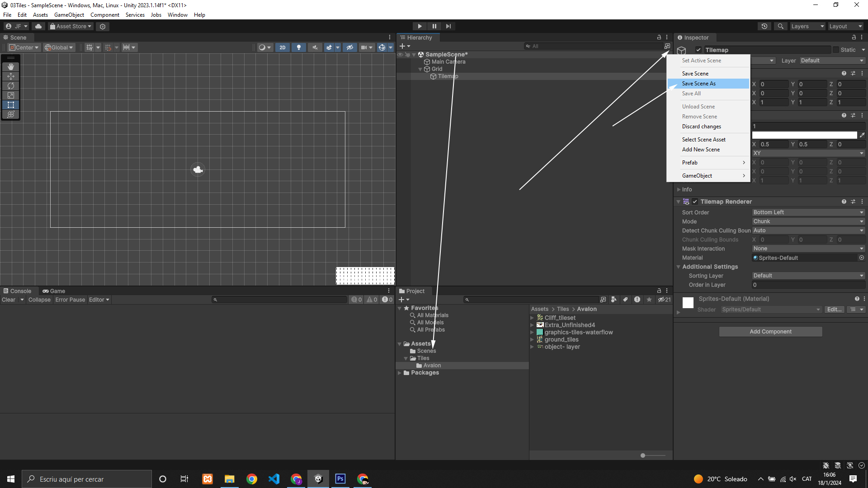The image size is (868, 488).
Task: Choose Save Scene As menu entry
Action: coord(698,84)
